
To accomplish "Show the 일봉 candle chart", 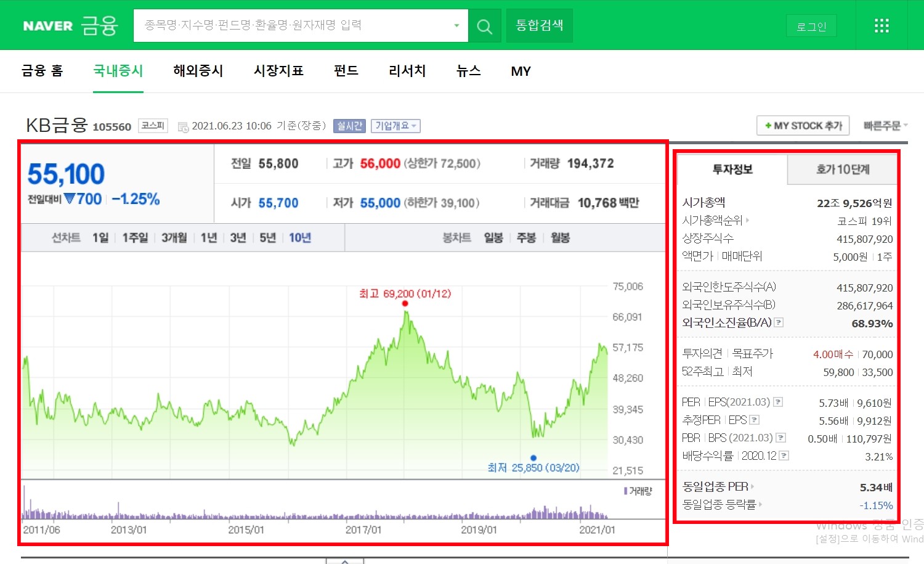I will pos(493,238).
